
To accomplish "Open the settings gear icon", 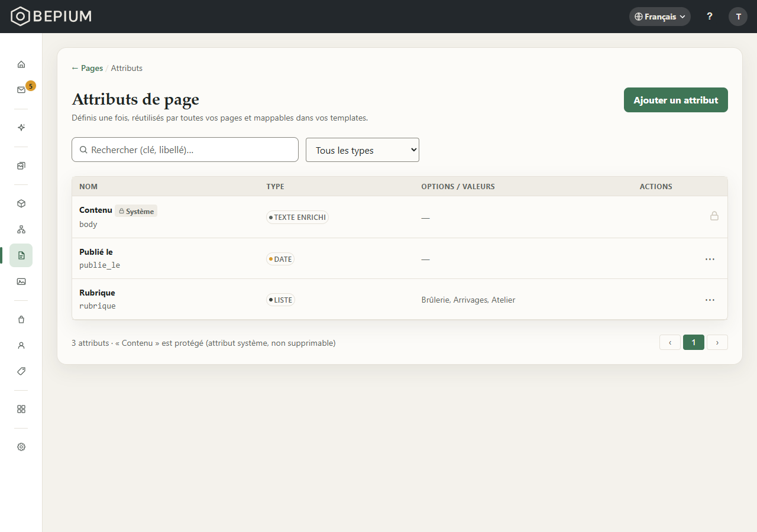I will [x=21, y=447].
